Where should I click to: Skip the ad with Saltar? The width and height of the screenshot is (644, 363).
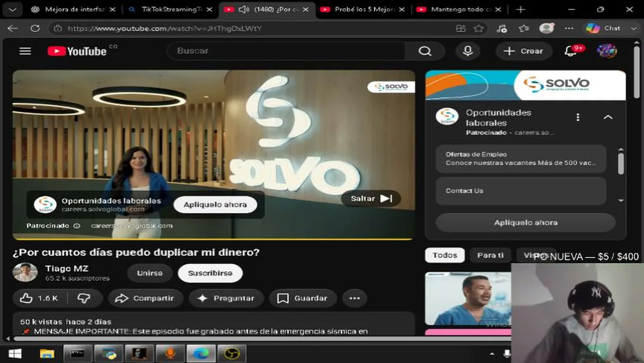(371, 199)
